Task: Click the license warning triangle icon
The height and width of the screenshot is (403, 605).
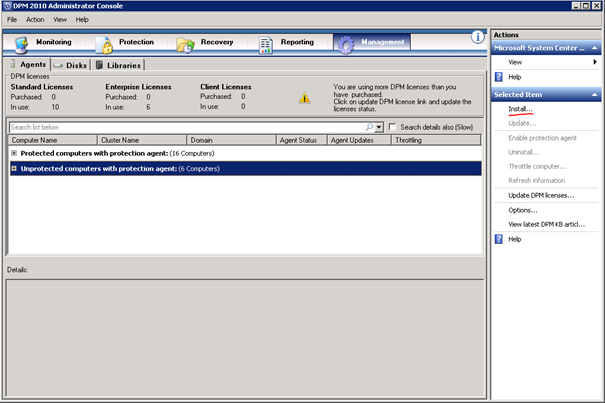Action: pyautogui.click(x=304, y=98)
